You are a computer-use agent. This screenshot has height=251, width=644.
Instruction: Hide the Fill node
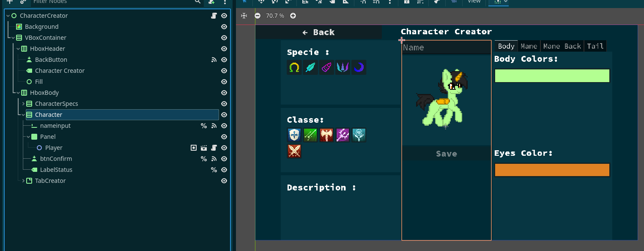(x=224, y=82)
